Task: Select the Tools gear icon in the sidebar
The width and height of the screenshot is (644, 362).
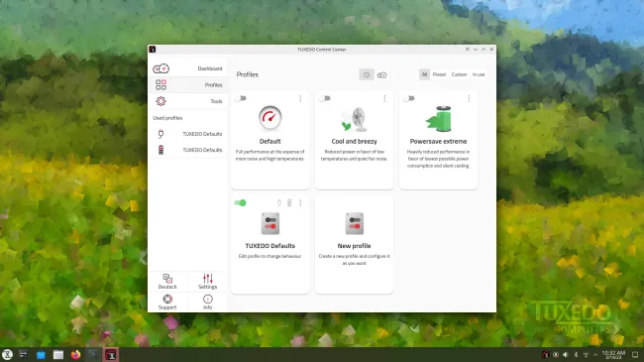Action: pos(161,101)
